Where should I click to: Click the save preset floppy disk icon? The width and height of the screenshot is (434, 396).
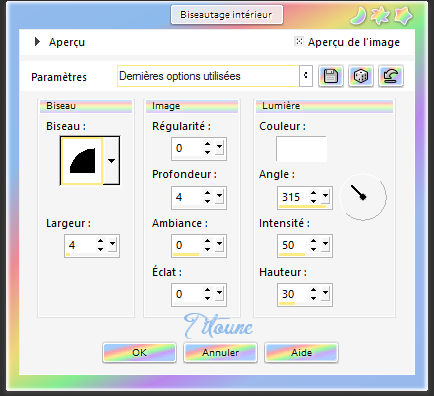click(x=330, y=76)
